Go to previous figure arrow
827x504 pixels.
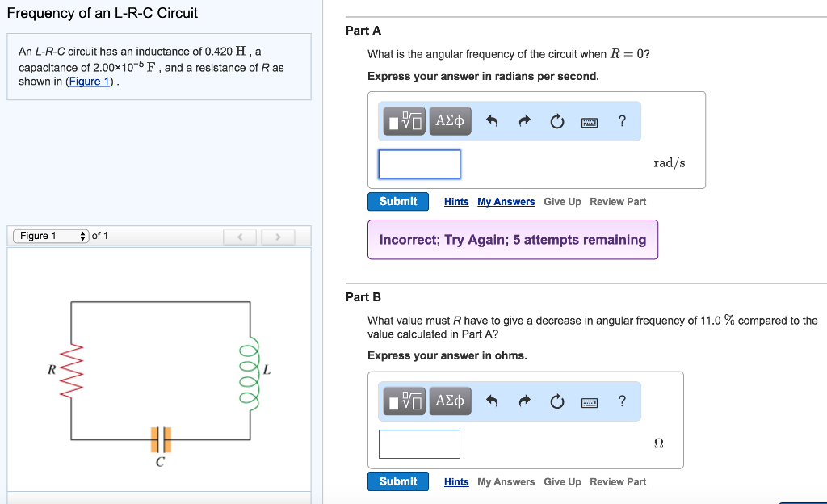[x=240, y=237]
